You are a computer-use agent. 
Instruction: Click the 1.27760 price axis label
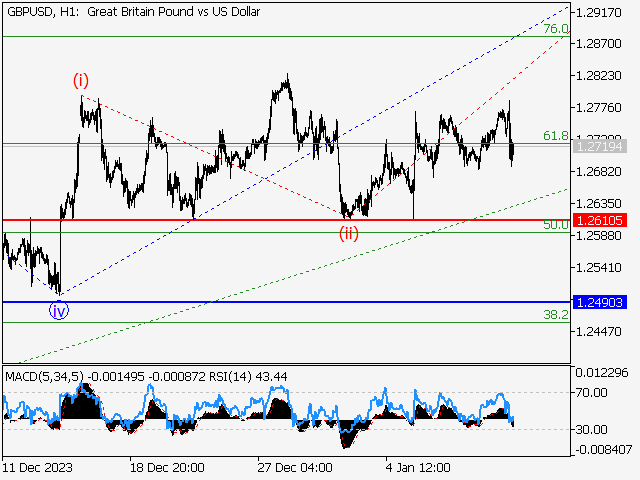point(598,108)
